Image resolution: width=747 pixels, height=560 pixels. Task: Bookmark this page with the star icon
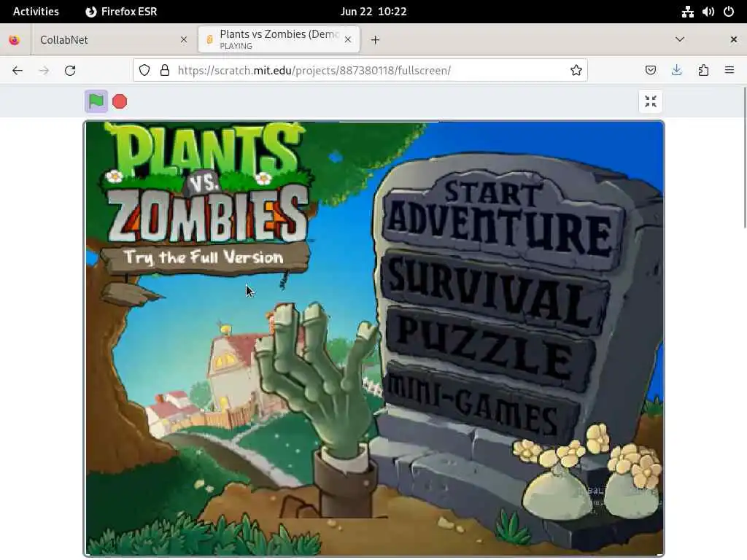576,71
